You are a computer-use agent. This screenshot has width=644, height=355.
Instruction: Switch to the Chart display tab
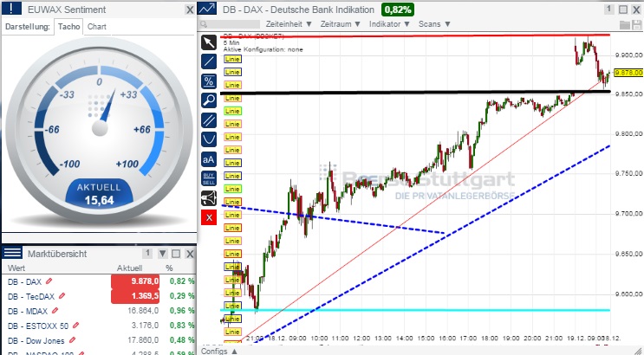pyautogui.click(x=97, y=27)
